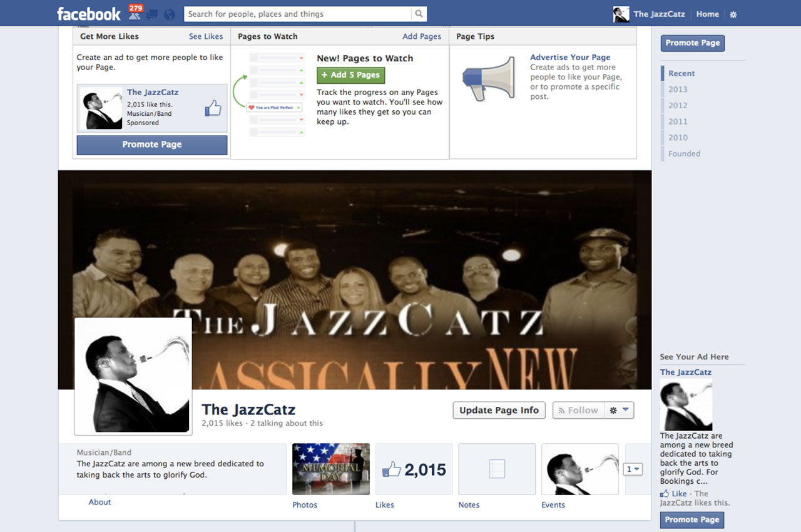Open gear dropdown beside Follow button
Viewport: 801px width, 532px height.
[619, 411]
